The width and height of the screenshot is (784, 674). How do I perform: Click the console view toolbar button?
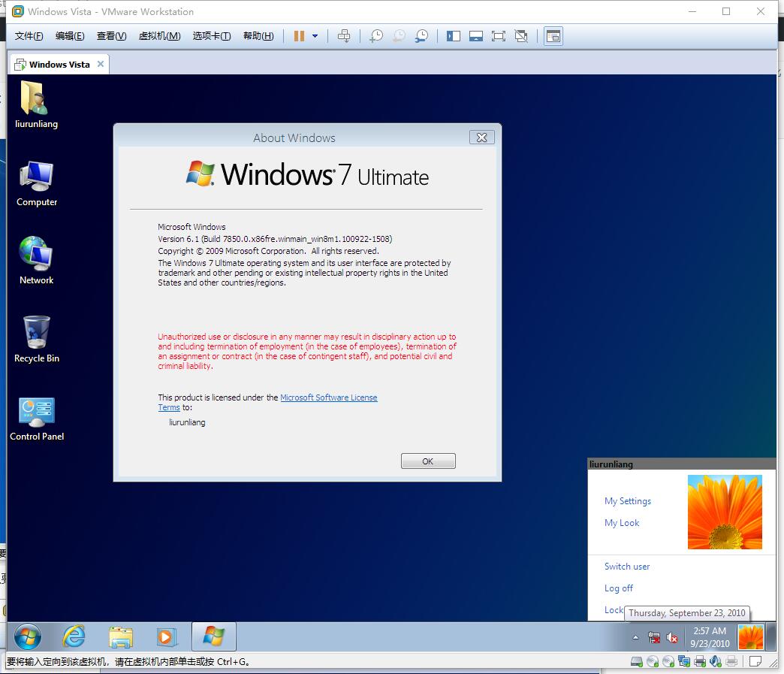(553, 36)
